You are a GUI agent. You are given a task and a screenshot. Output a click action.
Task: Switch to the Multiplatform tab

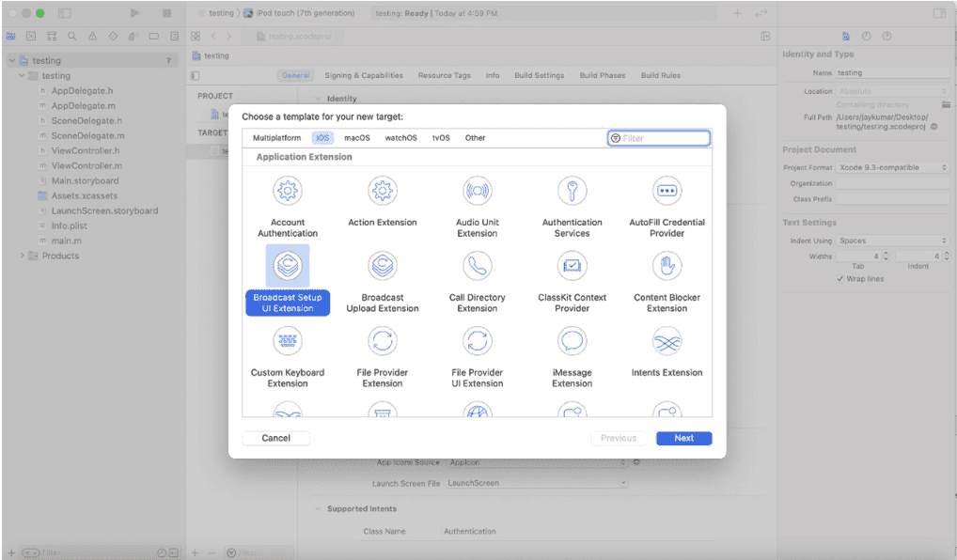(277, 138)
